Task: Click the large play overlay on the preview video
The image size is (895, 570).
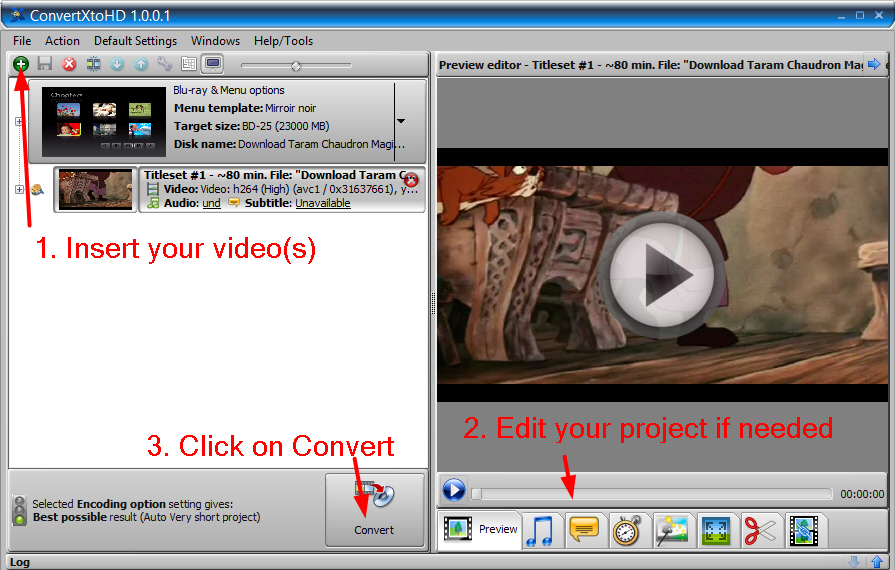Action: tap(662, 275)
